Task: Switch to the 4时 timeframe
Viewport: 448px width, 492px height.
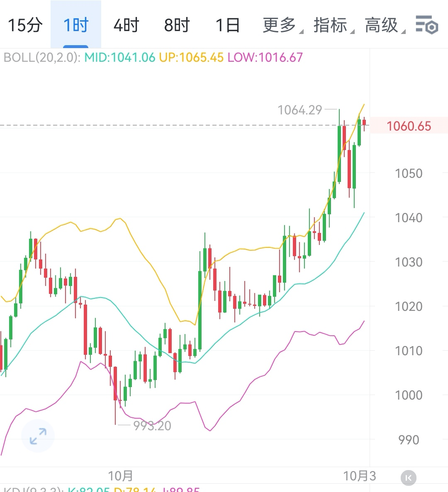Action: coord(126,25)
